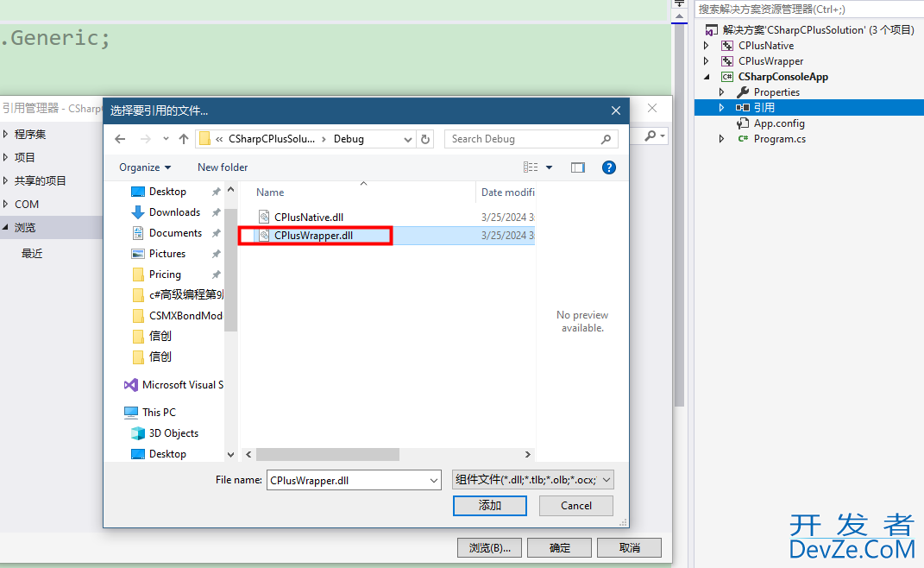This screenshot has height=568, width=924.
Task: Sort by Date modified column
Action: click(506, 192)
